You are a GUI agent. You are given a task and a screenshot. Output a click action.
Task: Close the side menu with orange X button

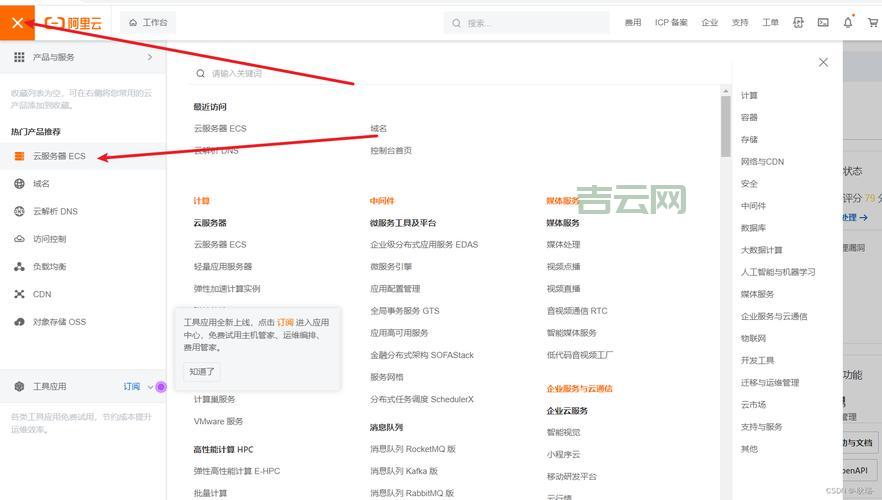point(17,22)
